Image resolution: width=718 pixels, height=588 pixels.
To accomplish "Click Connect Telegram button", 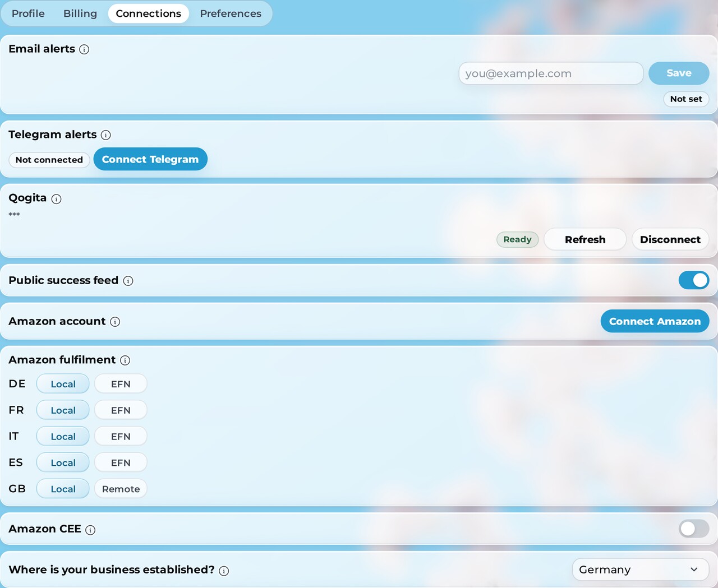I will click(x=150, y=159).
